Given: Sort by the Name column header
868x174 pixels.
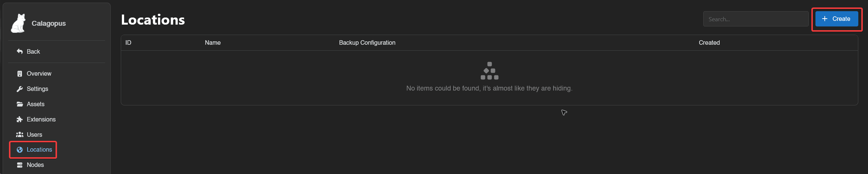Looking at the screenshot, I should coord(213,43).
